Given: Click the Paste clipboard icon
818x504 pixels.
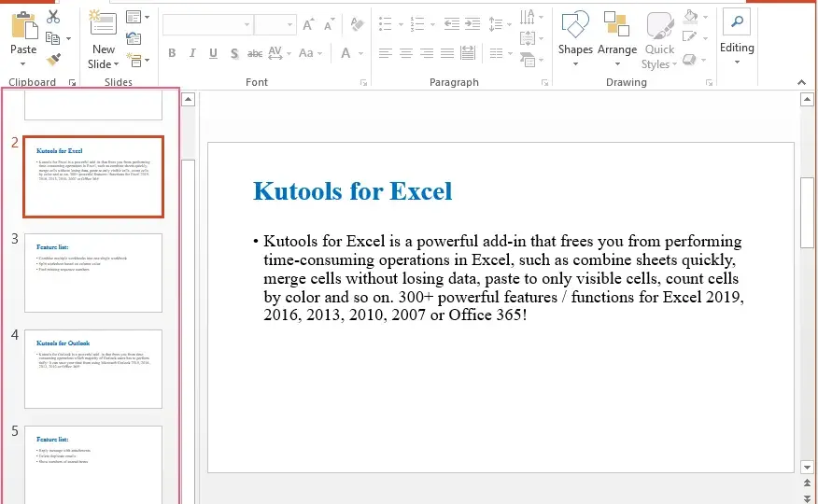Looking at the screenshot, I should click(x=24, y=25).
